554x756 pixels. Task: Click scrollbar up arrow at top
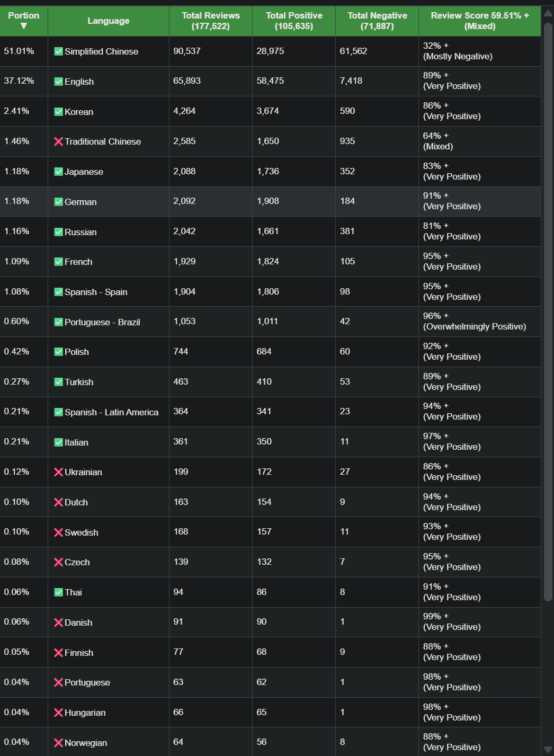point(548,14)
